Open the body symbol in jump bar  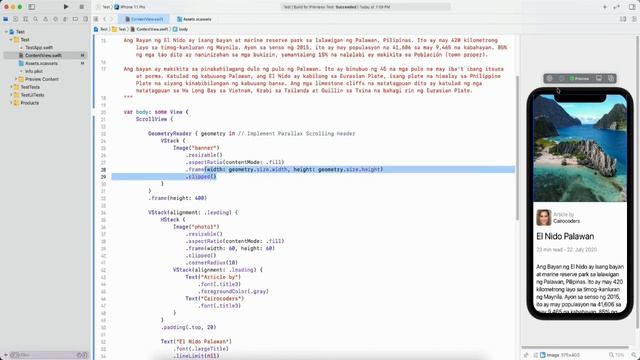(x=180, y=29)
